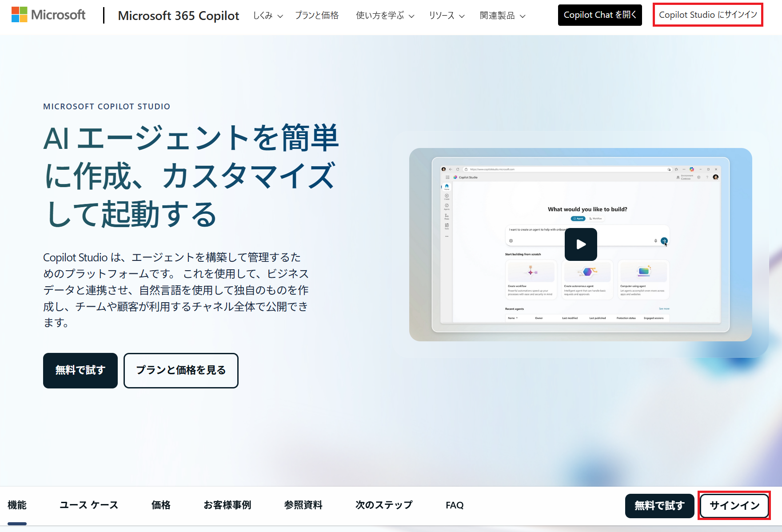The width and height of the screenshot is (782, 532).
Task: Open the Microsoft 365 Copilot home link
Action: point(178,16)
